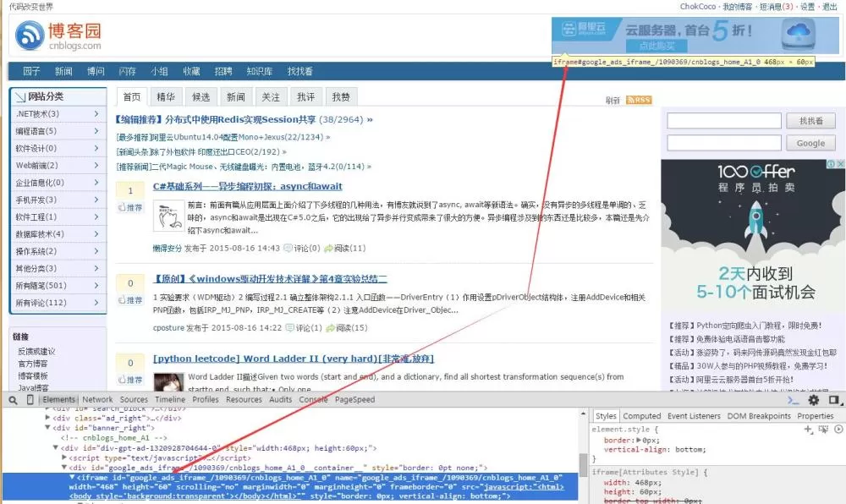Screen dimensions: 846x504
Task: Expand the .NET技术(3) category arrow
Action: pos(96,113)
